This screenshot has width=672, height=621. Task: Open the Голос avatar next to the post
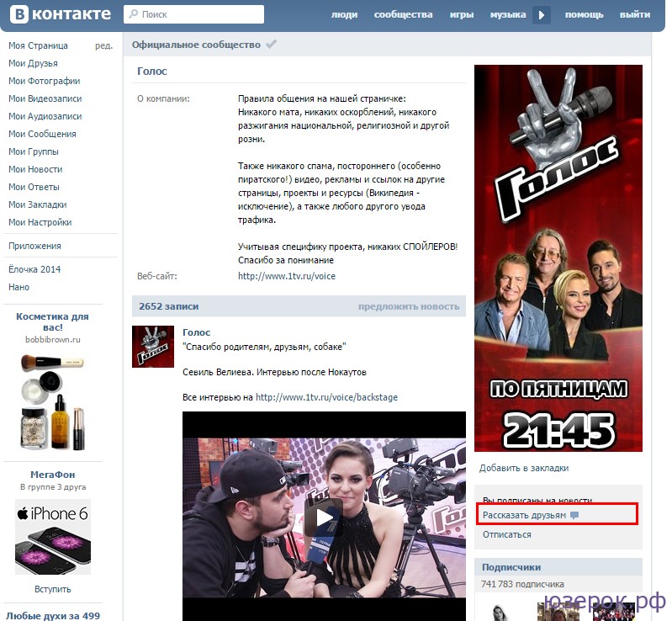click(153, 347)
